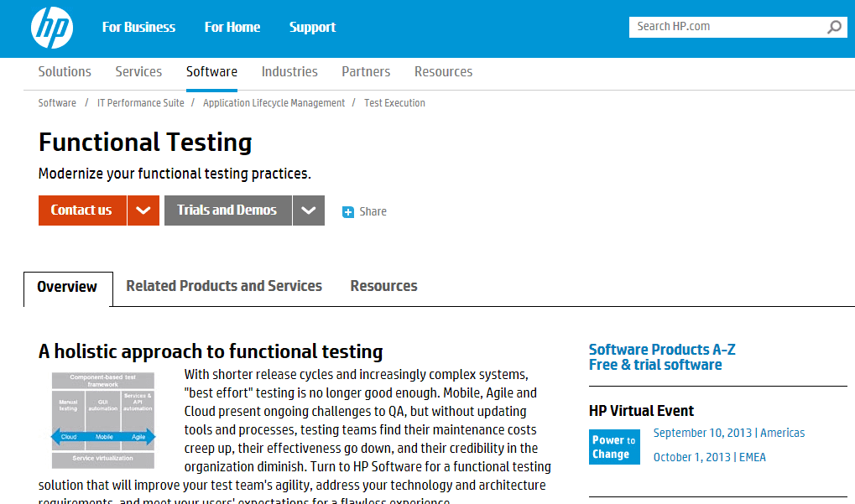Switch to the Related Products and Services tab
Screen dimensions: 855x504
click(223, 286)
